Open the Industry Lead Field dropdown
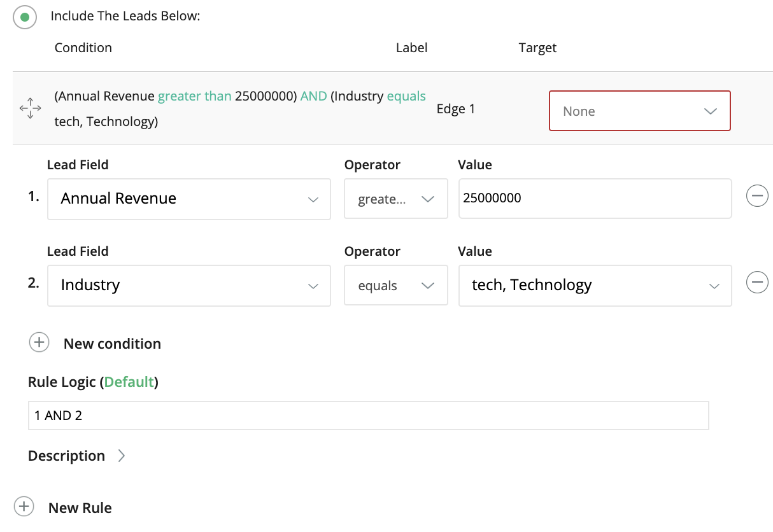Viewport: 773px width, 532px height. coord(188,285)
